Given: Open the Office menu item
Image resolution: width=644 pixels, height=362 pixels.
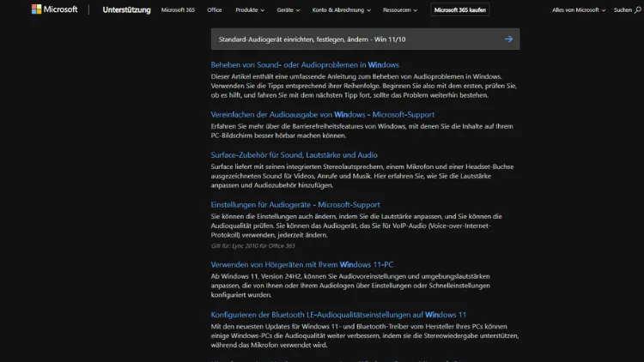Looking at the screenshot, I should point(215,9).
